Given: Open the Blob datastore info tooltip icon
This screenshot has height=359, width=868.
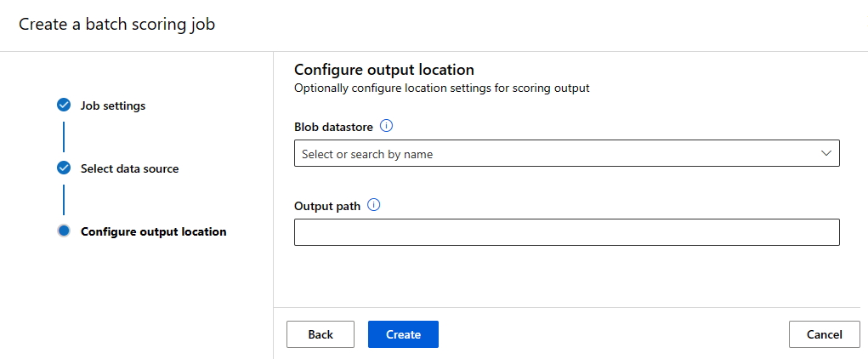Looking at the screenshot, I should [x=387, y=126].
